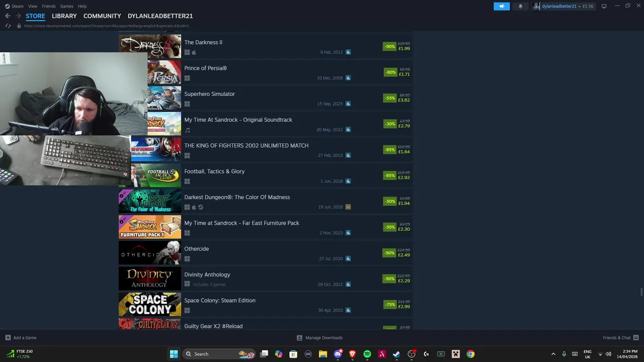
Task: Open the Friends & Chat icon
Action: point(635,338)
